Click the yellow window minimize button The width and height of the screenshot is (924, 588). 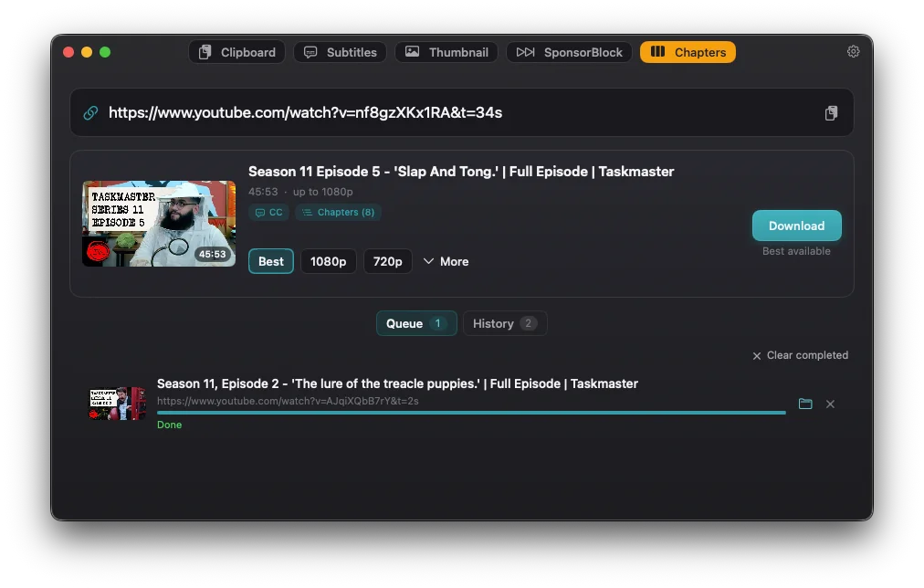87,52
